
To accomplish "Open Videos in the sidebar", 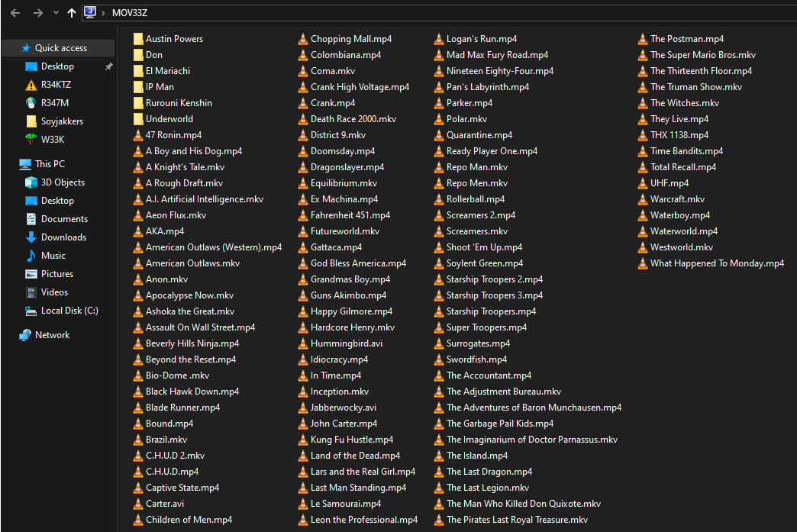I will (54, 292).
